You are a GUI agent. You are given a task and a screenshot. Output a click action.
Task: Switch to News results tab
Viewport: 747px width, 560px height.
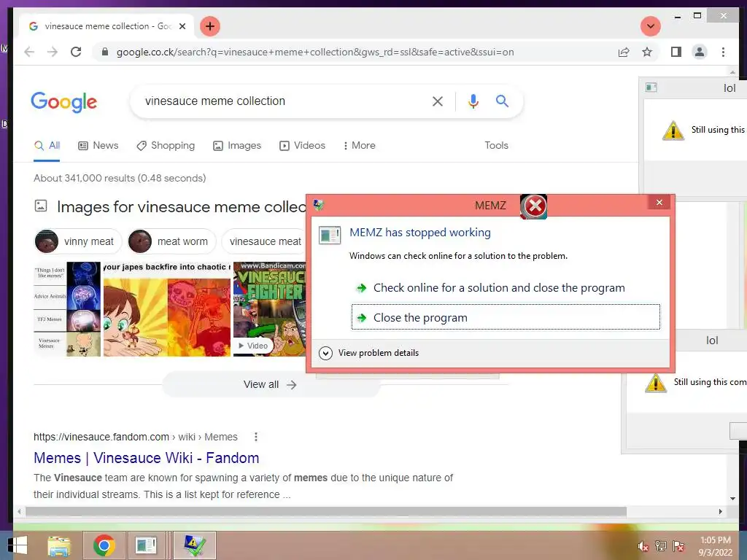tap(98, 146)
